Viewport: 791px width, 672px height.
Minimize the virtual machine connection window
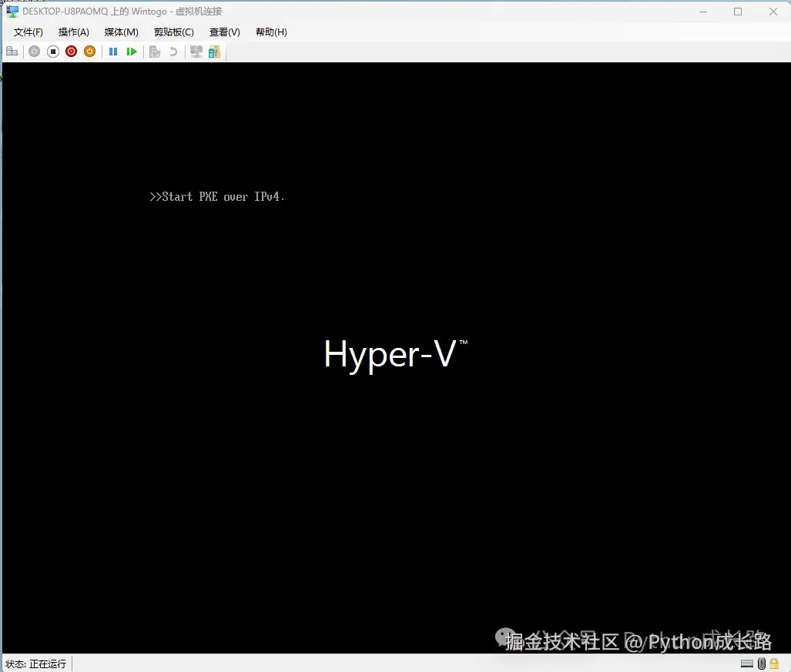pos(702,11)
